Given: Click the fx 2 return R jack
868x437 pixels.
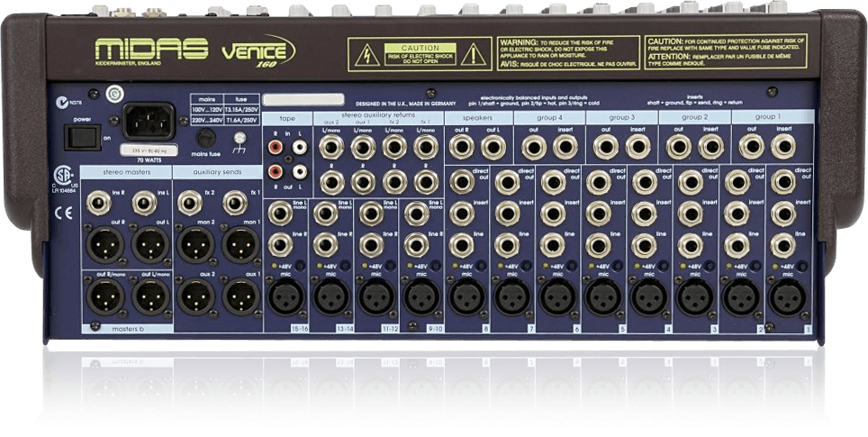Looking at the screenshot, I should click(x=394, y=182).
